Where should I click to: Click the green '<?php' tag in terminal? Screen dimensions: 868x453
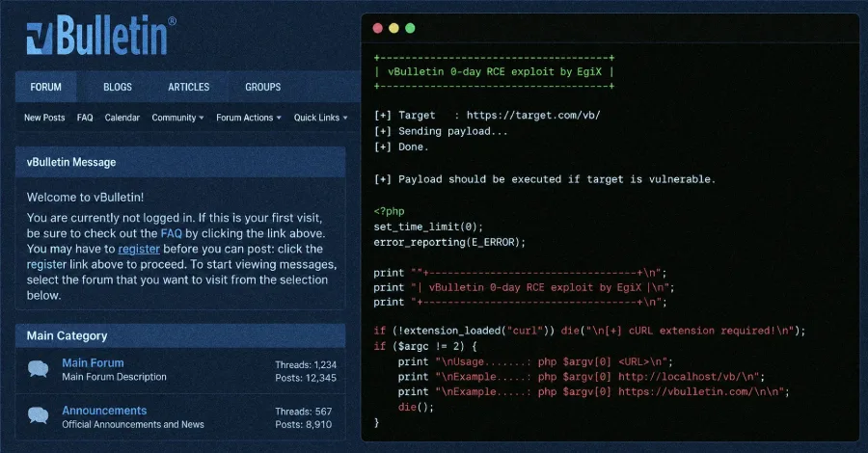(x=390, y=211)
